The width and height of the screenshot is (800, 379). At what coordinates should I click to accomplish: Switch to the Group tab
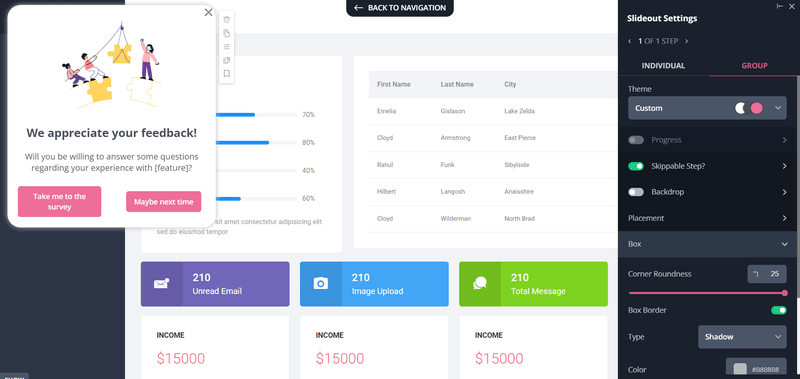pyautogui.click(x=754, y=66)
